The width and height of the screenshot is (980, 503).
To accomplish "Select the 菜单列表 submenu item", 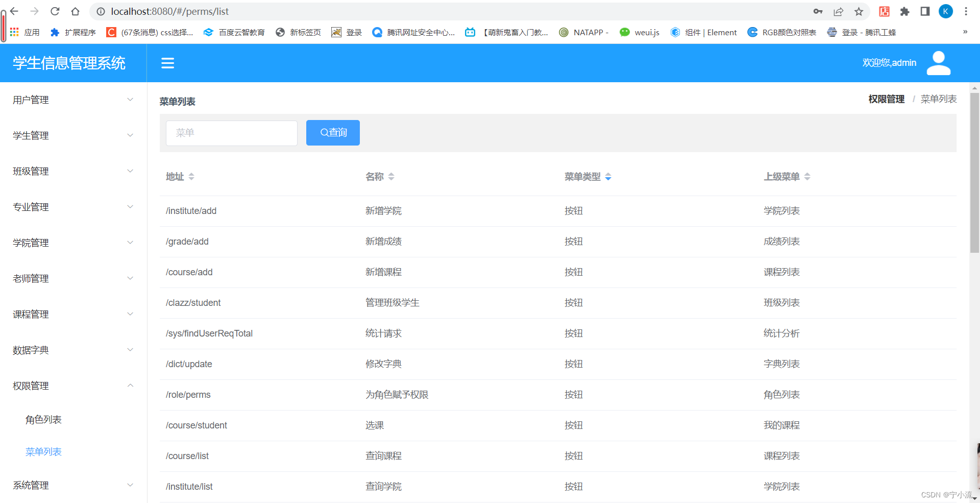I will [x=73, y=452].
